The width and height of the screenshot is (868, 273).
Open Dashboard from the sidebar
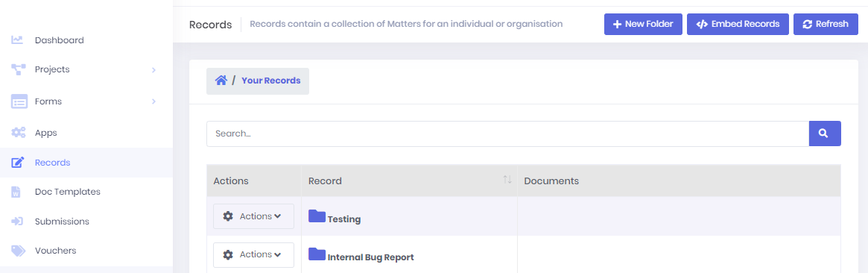tap(59, 40)
